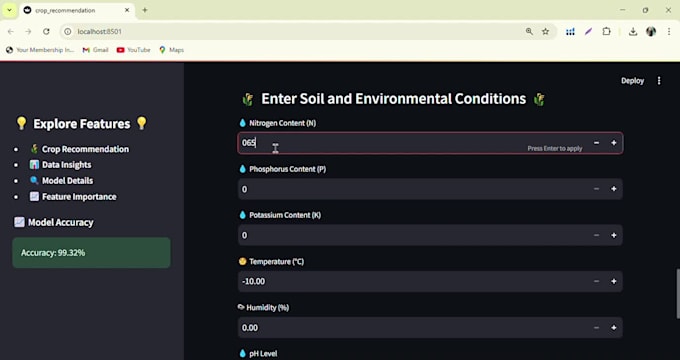Open the Gmail bookmark
Screen dimensions: 680x360
point(95,50)
